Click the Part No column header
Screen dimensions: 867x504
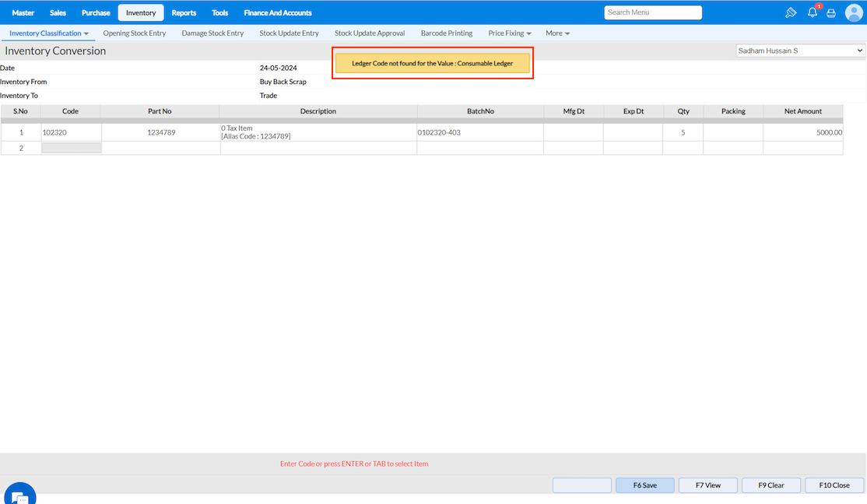click(160, 111)
